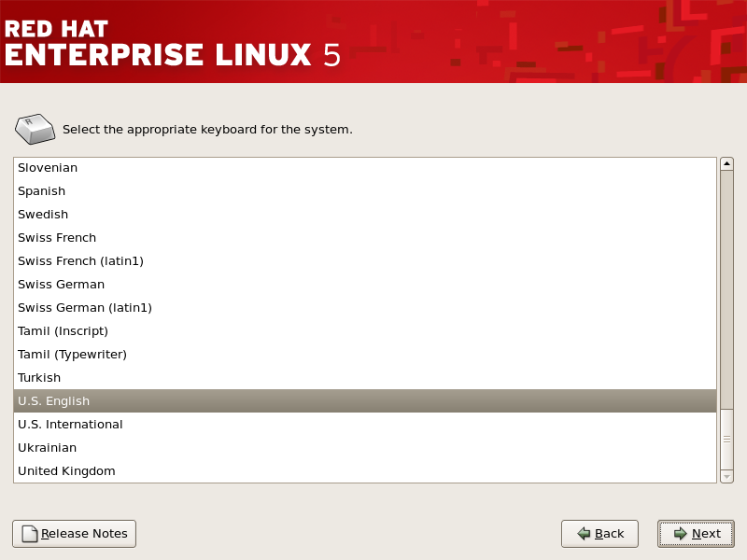Click the scrollbar up arrow

(726, 164)
